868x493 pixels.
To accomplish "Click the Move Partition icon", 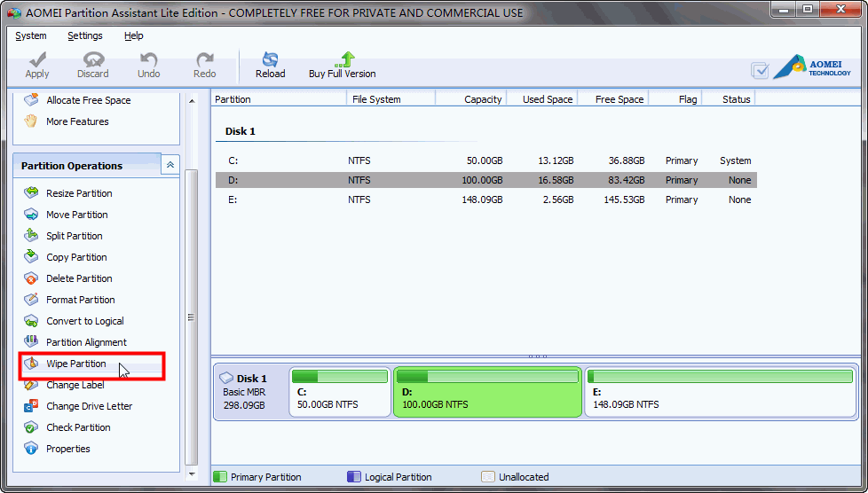I will click(x=31, y=215).
